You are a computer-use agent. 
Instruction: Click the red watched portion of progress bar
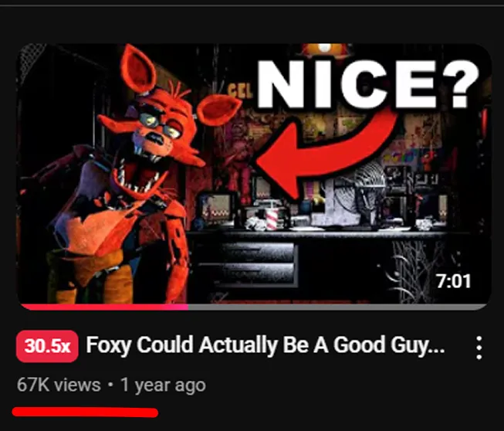[x=104, y=307]
